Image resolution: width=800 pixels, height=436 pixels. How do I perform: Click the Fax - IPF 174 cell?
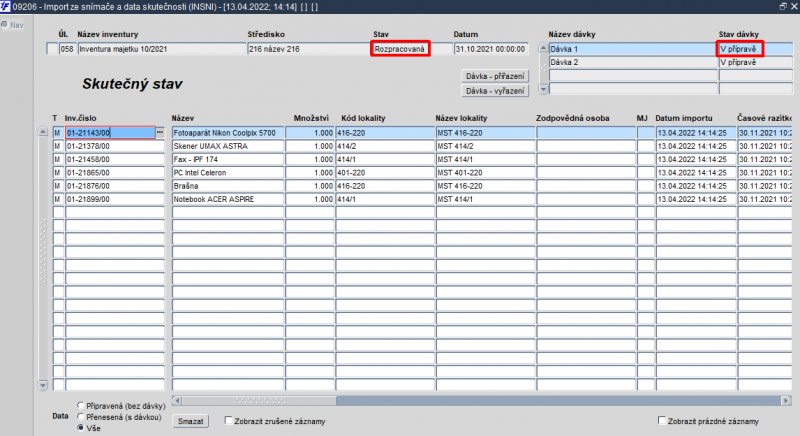click(228, 159)
